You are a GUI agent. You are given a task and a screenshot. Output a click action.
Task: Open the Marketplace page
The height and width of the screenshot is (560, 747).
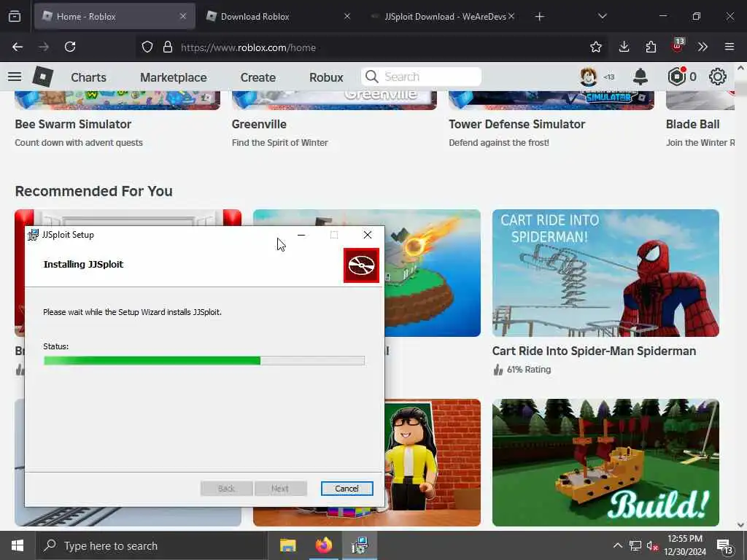pos(174,77)
